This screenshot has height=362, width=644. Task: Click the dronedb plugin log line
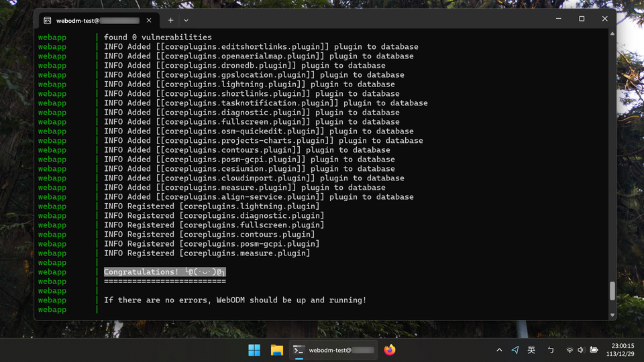click(245, 66)
